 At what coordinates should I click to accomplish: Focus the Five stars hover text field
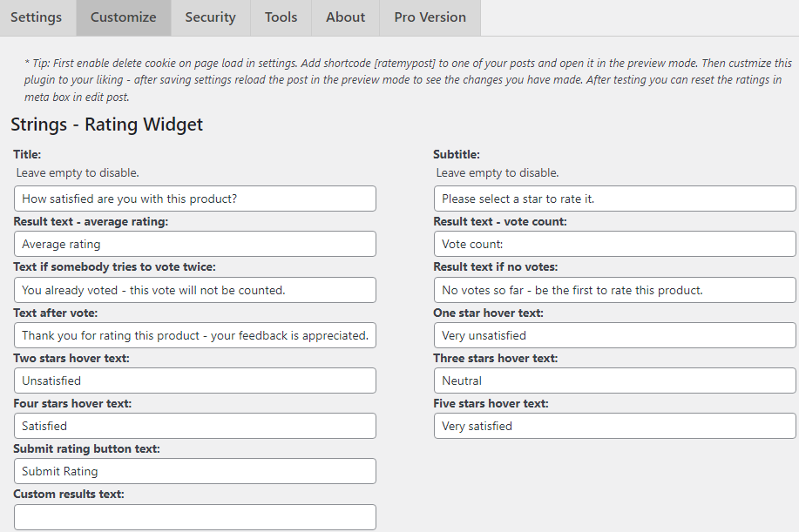pos(614,426)
